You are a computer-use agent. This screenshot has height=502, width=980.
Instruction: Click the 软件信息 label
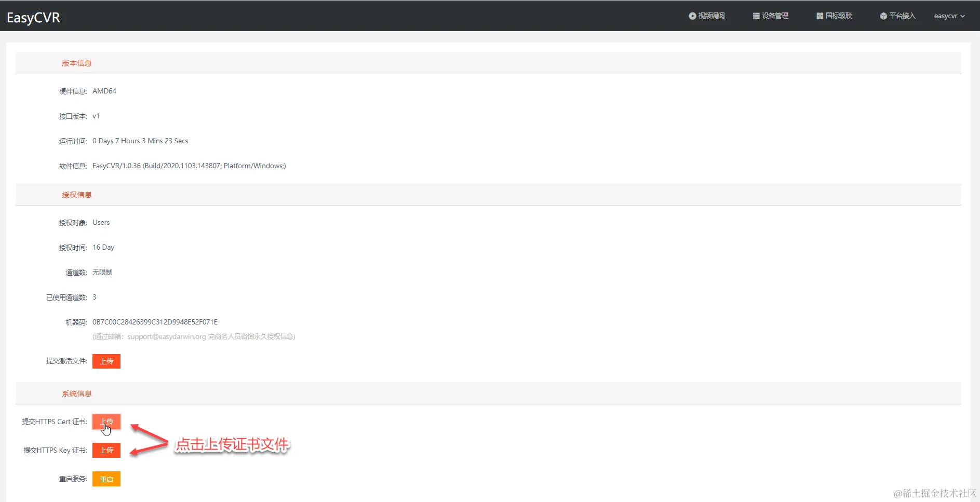(x=73, y=166)
